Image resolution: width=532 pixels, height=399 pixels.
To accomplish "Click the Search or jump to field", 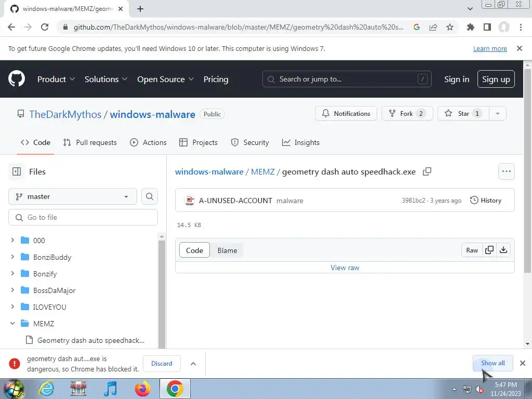I will click(347, 79).
